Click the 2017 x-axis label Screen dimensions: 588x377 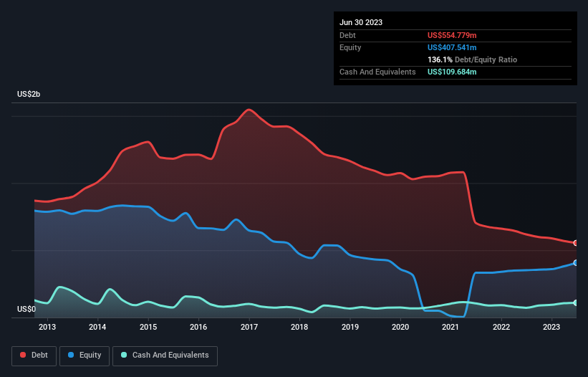249,327
